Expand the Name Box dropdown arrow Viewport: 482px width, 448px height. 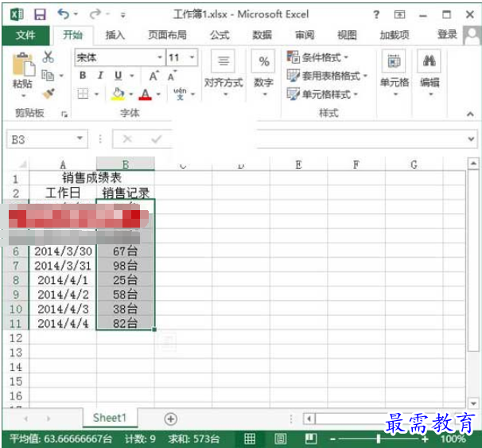click(x=80, y=138)
